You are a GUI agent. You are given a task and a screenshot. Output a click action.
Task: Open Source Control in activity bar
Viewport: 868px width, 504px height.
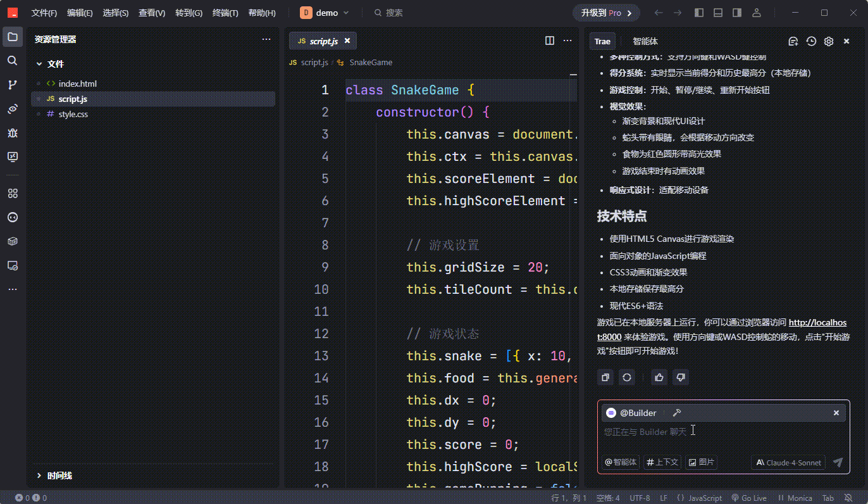12,85
